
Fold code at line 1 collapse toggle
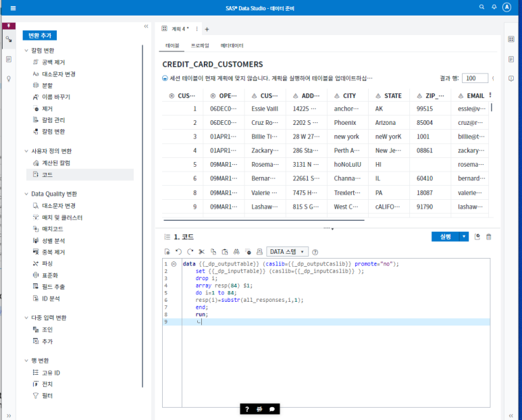point(174,264)
